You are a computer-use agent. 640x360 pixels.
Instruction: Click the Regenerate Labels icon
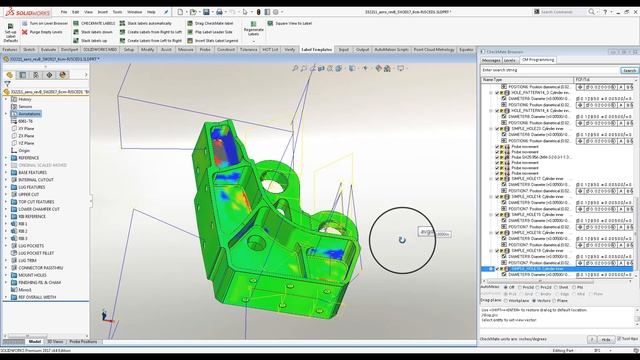tap(253, 24)
